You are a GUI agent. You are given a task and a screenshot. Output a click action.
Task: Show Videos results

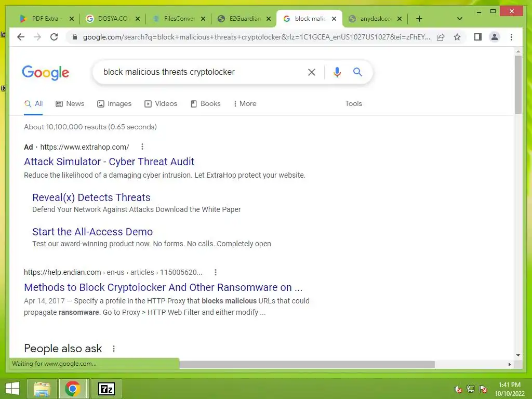[161, 104]
